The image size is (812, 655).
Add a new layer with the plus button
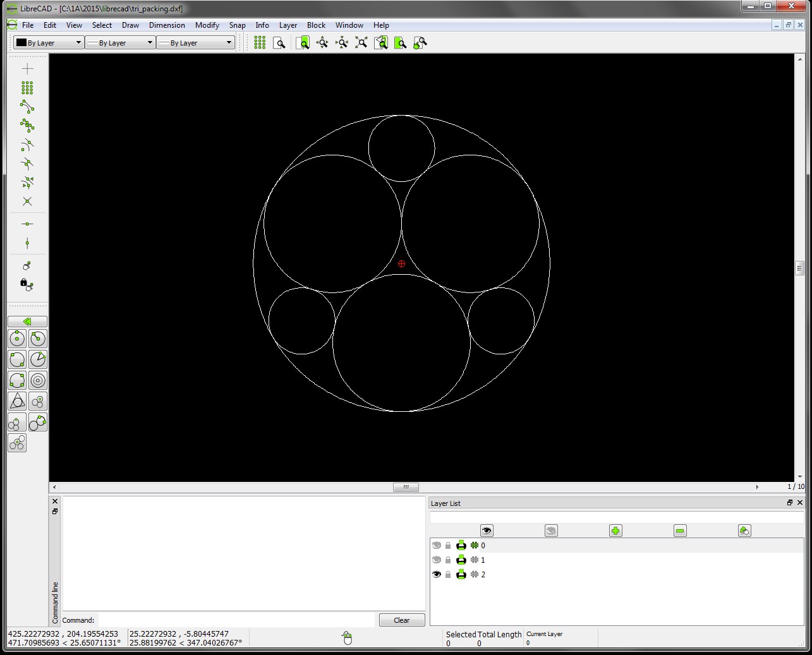[615, 531]
